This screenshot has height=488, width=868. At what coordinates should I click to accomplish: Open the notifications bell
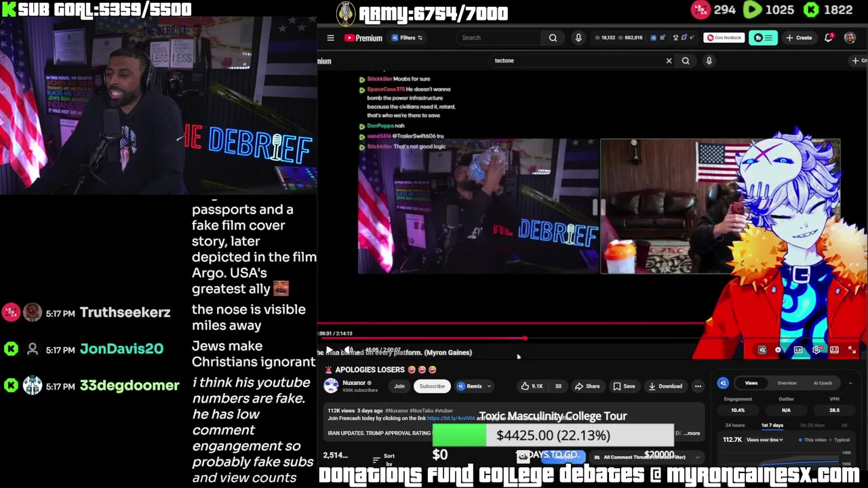[828, 38]
